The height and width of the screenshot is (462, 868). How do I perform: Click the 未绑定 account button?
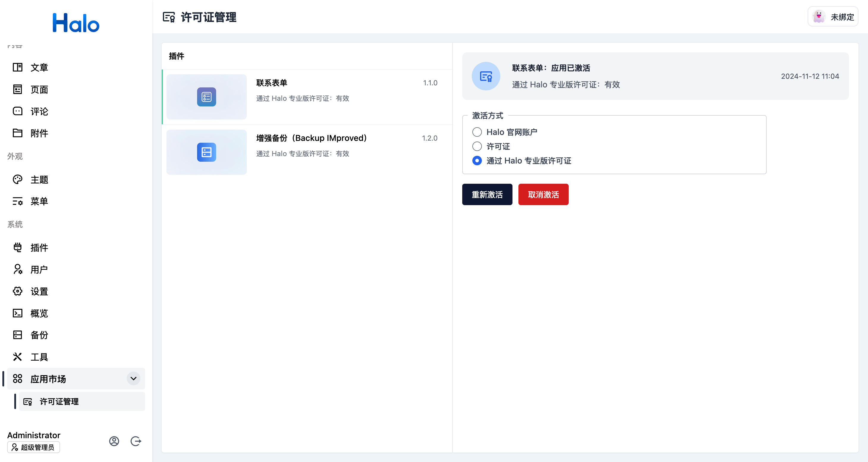coord(833,17)
